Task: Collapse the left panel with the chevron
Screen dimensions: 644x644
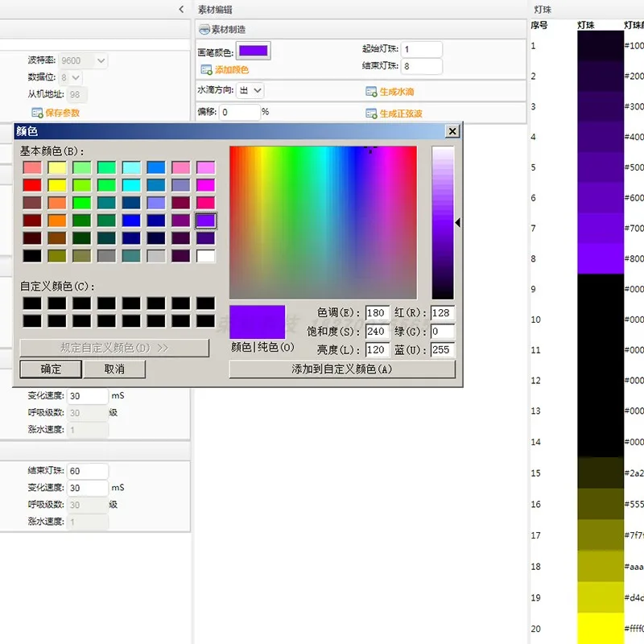Action: [x=181, y=9]
